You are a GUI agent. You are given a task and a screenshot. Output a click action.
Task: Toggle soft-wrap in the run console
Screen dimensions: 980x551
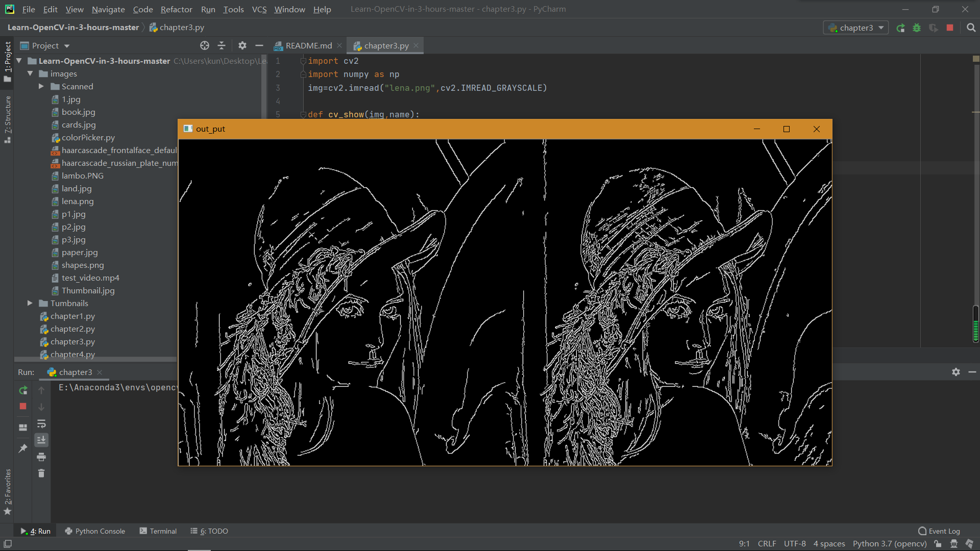pos(41,424)
